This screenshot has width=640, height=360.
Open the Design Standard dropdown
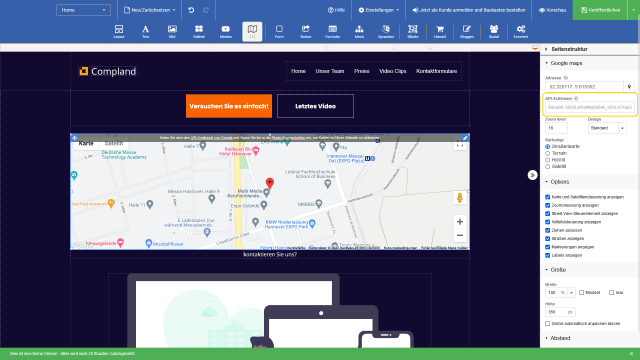pyautogui.click(x=607, y=128)
